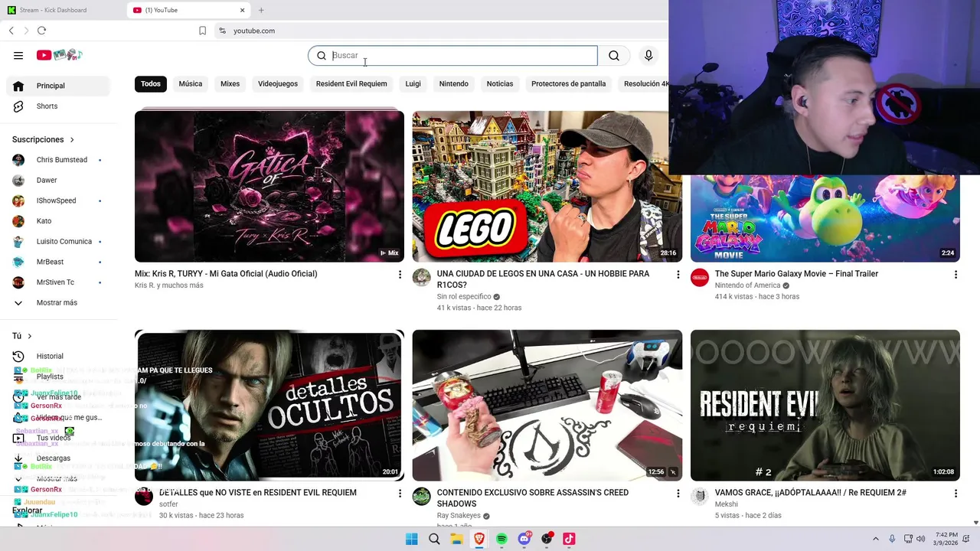This screenshot has height=551, width=980.
Task: Open Discord from taskbar
Action: tap(524, 539)
